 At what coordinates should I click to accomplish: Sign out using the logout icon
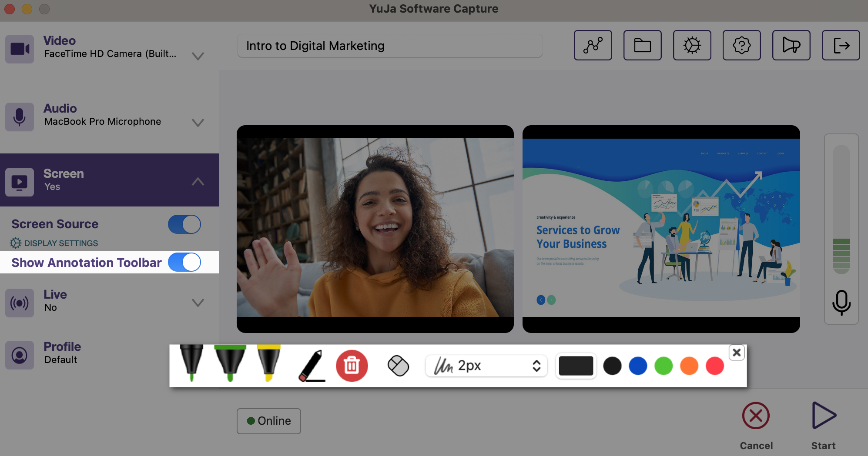(841, 45)
